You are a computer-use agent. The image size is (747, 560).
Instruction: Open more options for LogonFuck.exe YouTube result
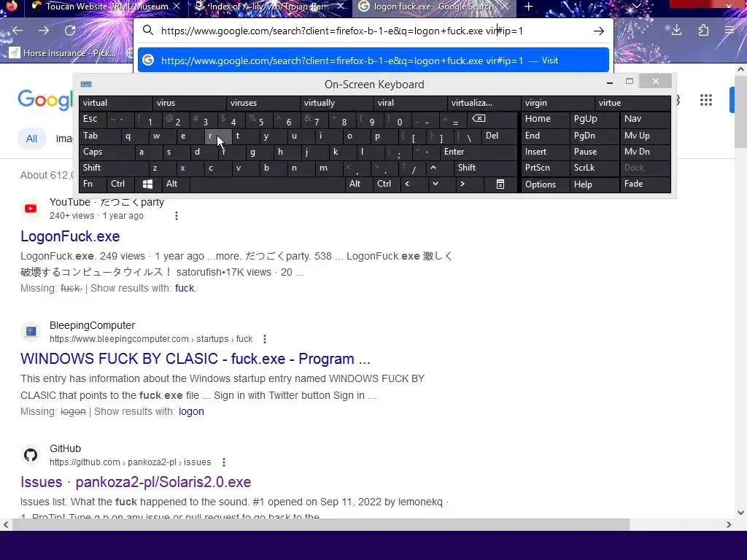(x=177, y=216)
